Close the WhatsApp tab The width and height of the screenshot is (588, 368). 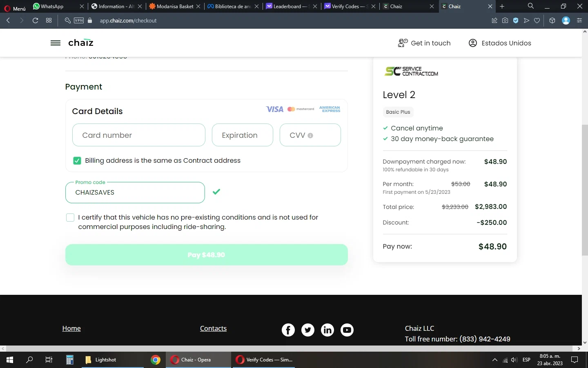pos(82,6)
